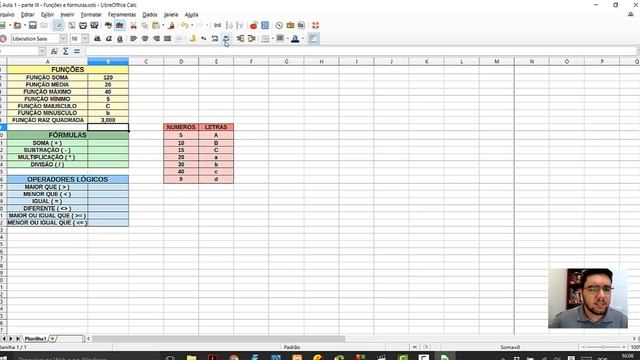Cut selection with the scissors icon

tap(133, 25)
